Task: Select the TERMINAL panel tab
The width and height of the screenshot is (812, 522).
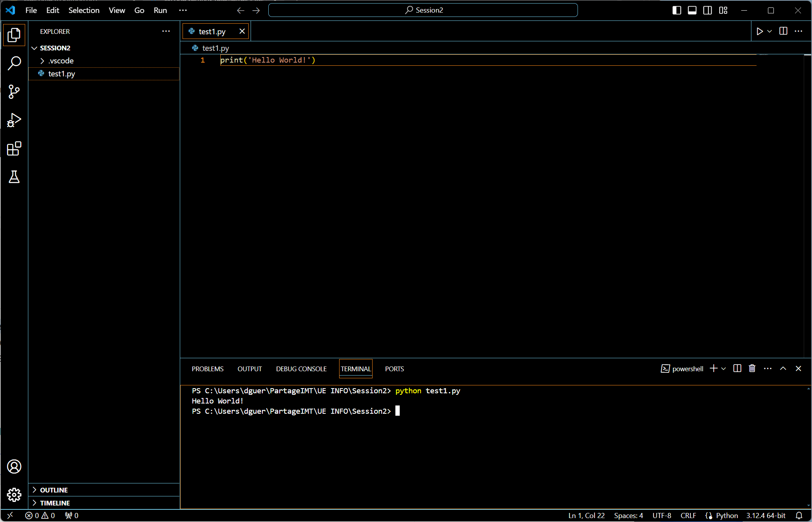Action: [356, 369]
